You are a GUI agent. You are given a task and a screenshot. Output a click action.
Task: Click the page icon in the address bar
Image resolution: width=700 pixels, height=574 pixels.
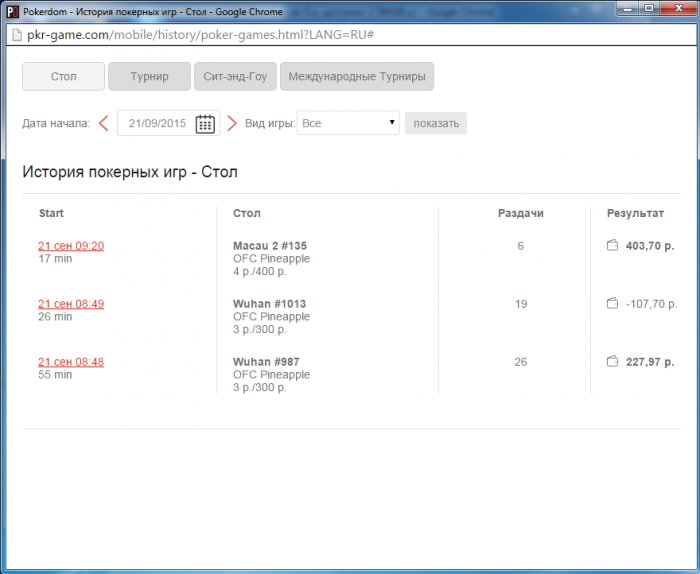[x=17, y=35]
